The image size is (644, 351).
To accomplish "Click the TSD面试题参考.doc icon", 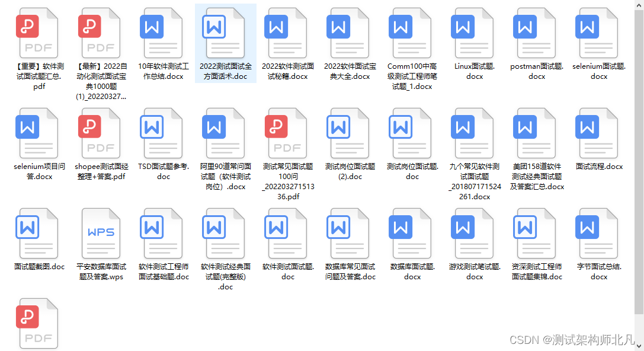I will coord(162,133).
